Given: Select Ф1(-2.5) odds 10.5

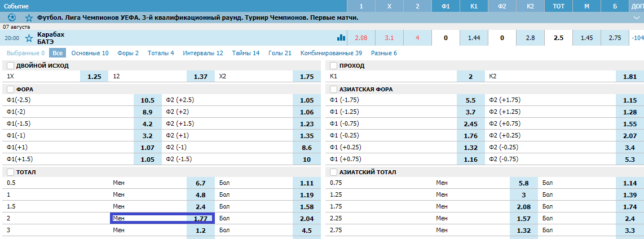Looking at the screenshot, I should tap(147, 100).
